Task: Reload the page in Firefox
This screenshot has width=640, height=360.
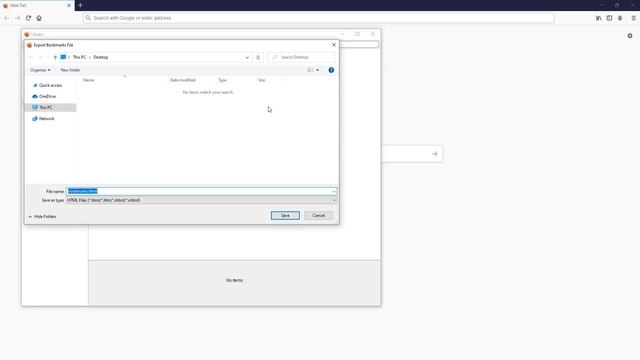Action: 28,18
